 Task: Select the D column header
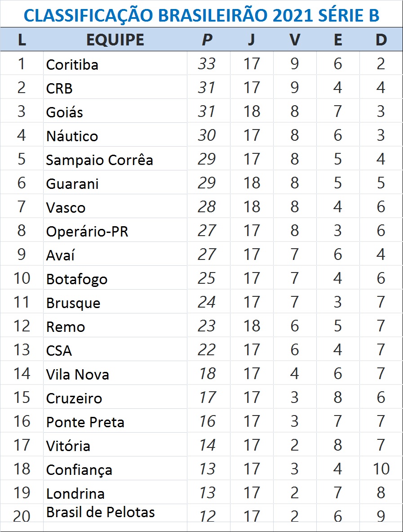coord(381,40)
